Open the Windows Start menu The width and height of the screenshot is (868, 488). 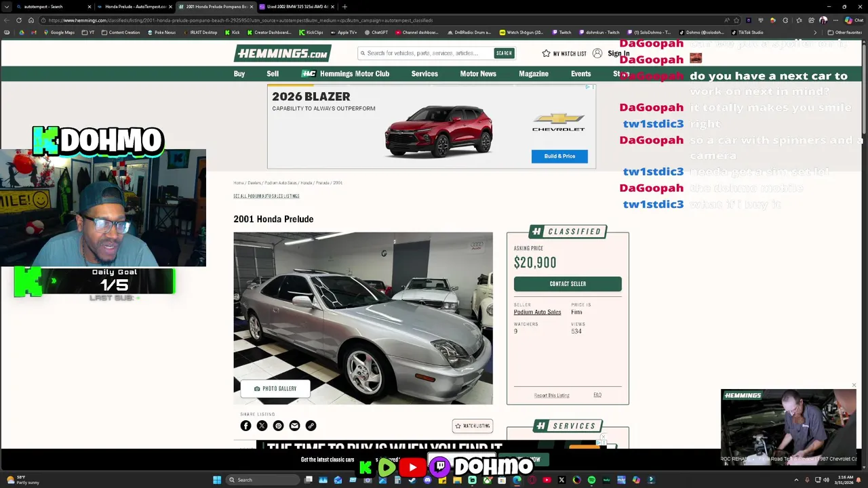pyautogui.click(x=217, y=480)
